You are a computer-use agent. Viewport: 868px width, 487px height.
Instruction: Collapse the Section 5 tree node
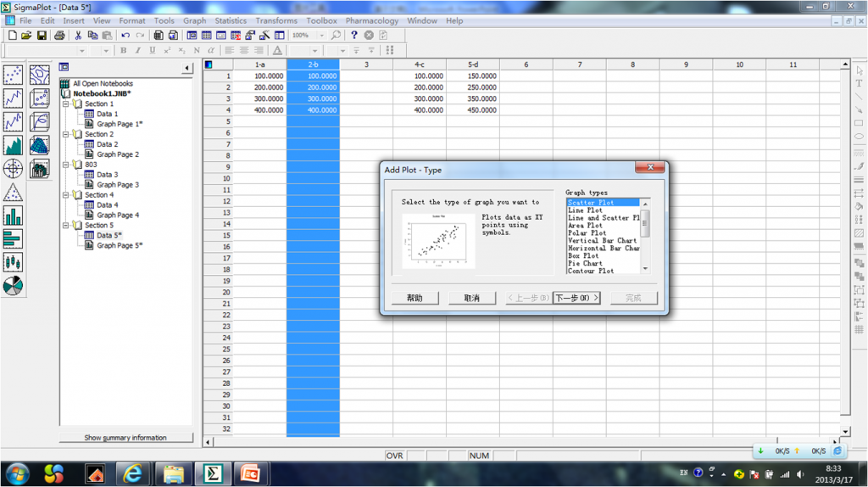tap(66, 225)
